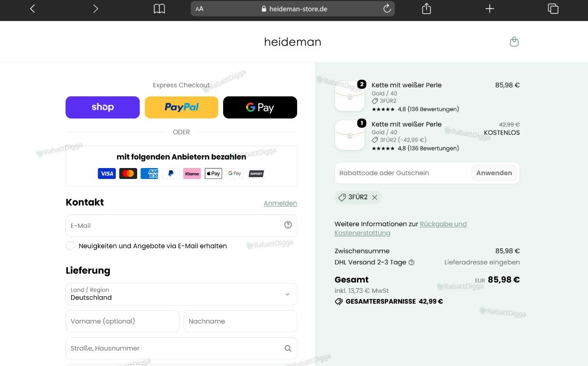The height and width of the screenshot is (366, 588).
Task: Click the inkl. 13,73 € MwSt text
Action: (x=362, y=291)
